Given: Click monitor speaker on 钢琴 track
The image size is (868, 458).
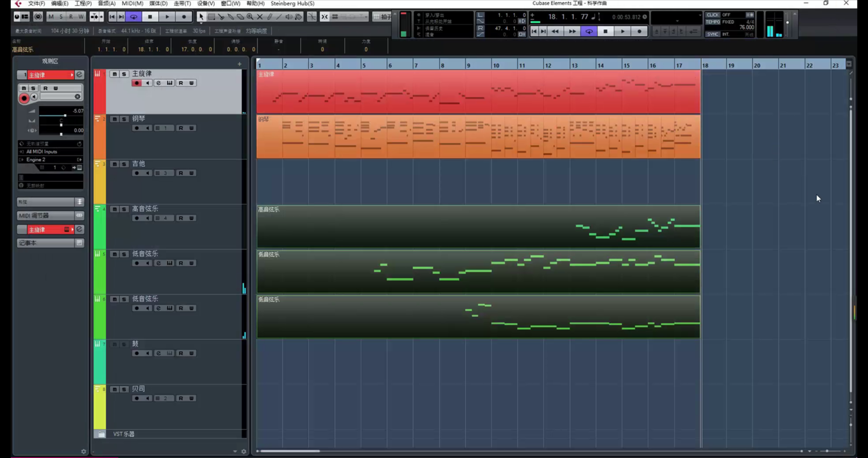Looking at the screenshot, I should [x=147, y=128].
